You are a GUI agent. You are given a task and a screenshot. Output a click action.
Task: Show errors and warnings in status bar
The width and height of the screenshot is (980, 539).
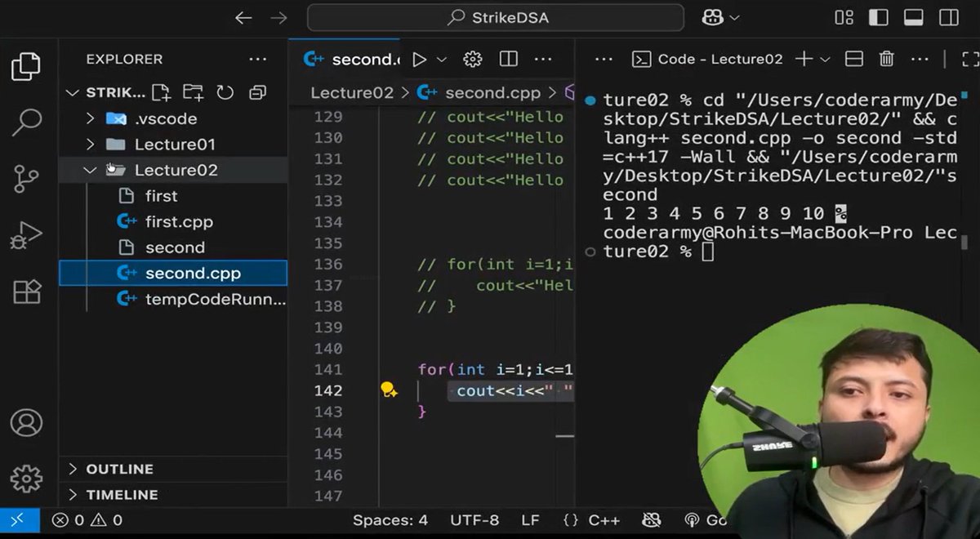(87, 520)
